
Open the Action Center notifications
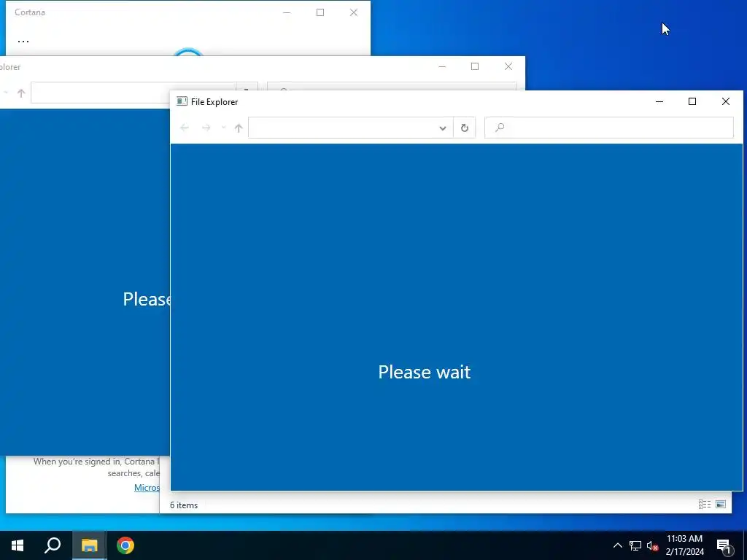tap(724, 546)
